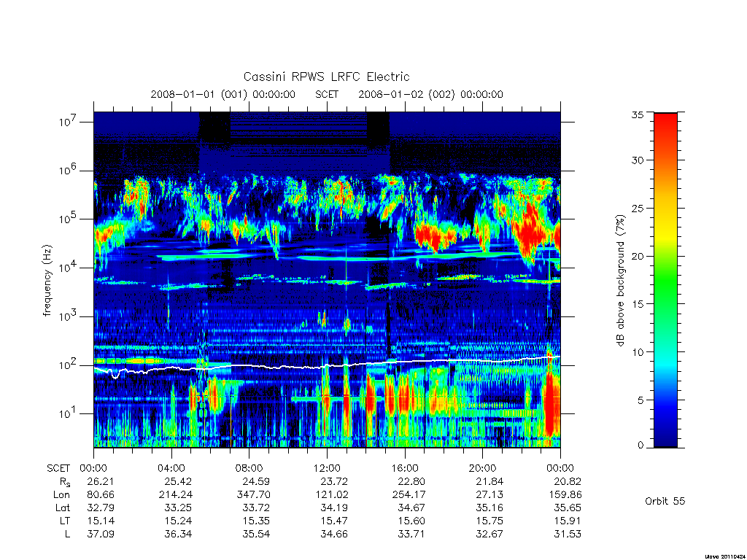
Task: Click the end date '2008-01-02 (002) 00:00:00'
Action: (x=430, y=94)
